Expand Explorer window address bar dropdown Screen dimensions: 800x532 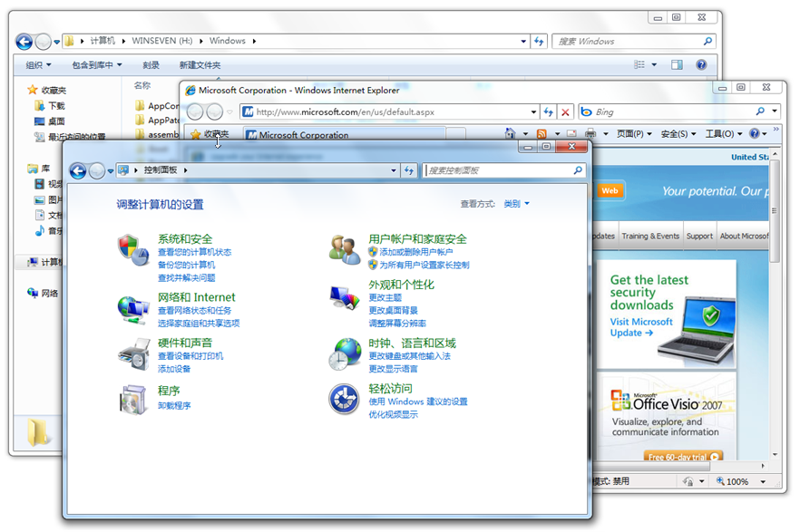click(523, 42)
